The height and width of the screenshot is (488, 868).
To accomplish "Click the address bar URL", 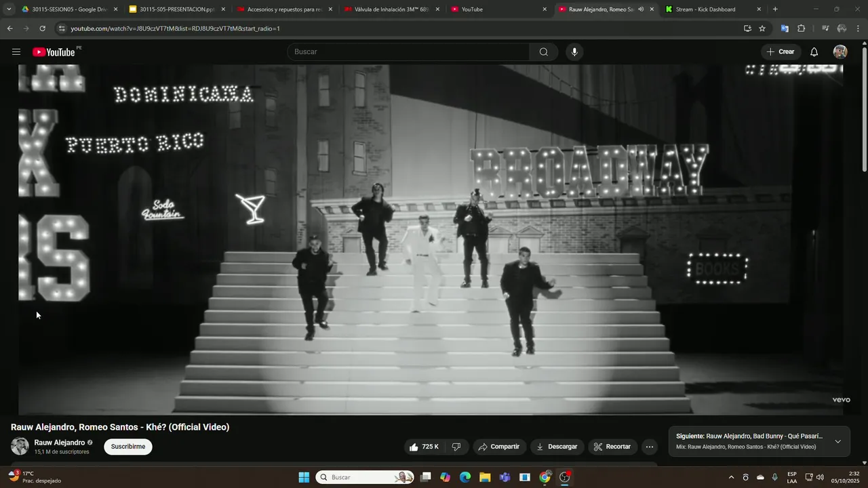I will [x=175, y=28].
